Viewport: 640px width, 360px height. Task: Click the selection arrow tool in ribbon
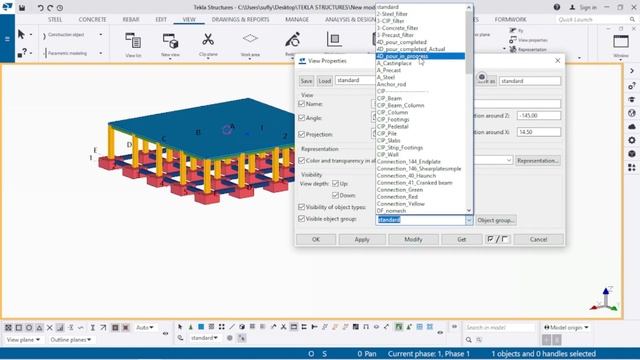pos(21,34)
